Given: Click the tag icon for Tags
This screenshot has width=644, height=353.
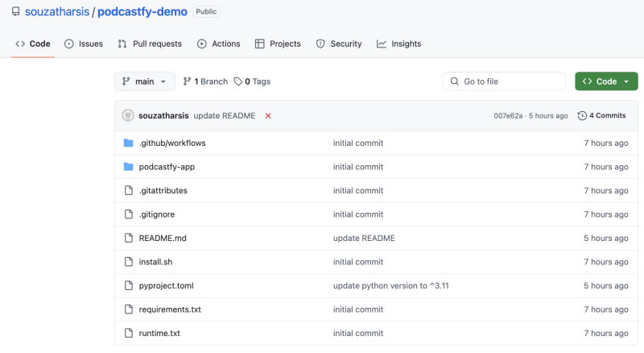Looking at the screenshot, I should [x=238, y=81].
